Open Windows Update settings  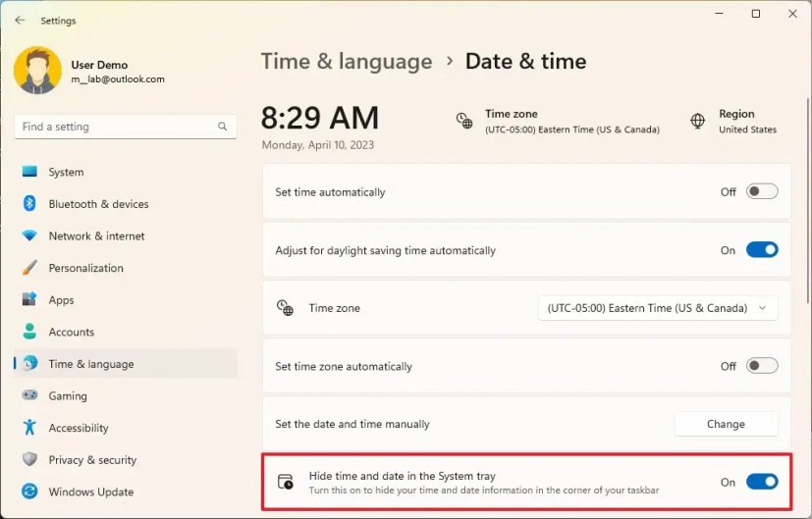point(126,492)
